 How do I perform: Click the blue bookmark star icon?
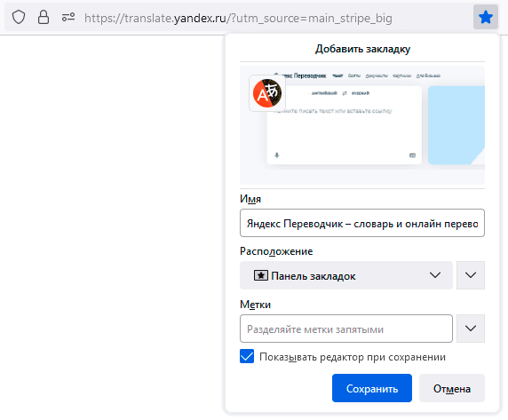click(x=485, y=17)
